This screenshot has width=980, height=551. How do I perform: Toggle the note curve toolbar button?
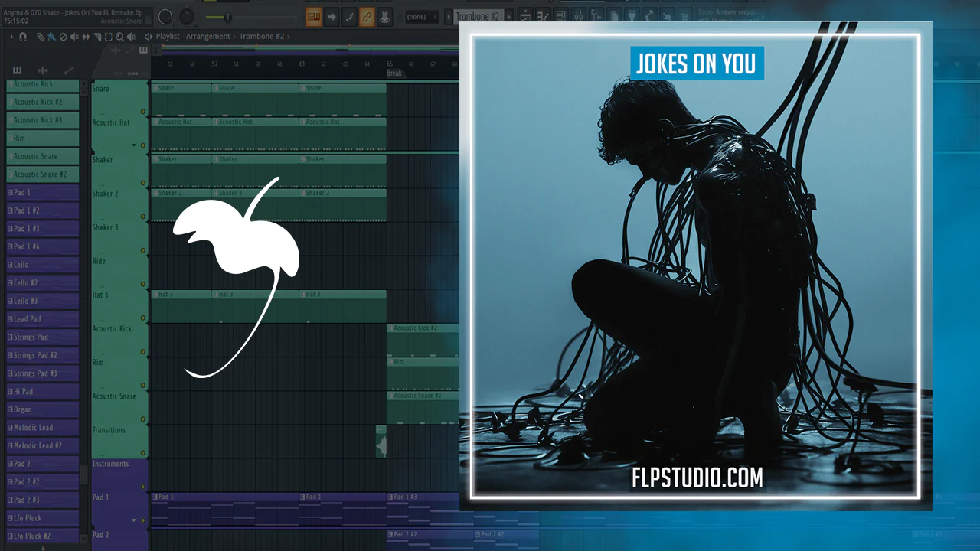click(349, 16)
